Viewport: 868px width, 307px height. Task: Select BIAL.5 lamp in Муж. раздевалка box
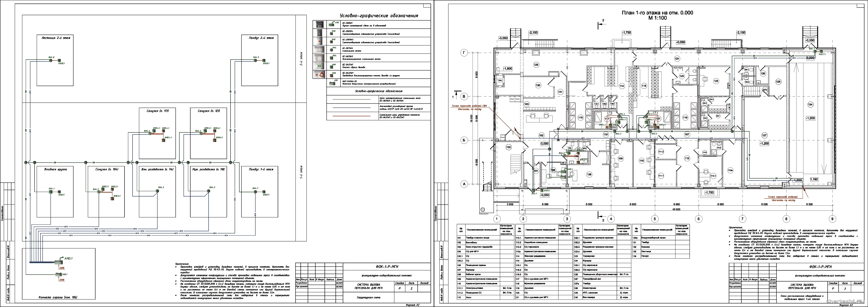point(208,190)
